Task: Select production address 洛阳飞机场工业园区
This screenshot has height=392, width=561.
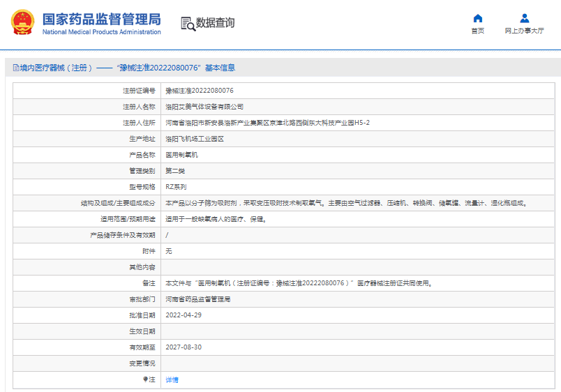Action: pyautogui.click(x=195, y=139)
